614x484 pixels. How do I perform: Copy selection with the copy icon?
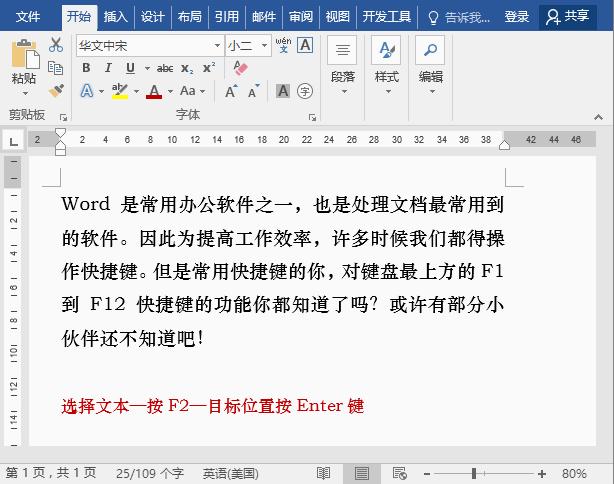56,68
